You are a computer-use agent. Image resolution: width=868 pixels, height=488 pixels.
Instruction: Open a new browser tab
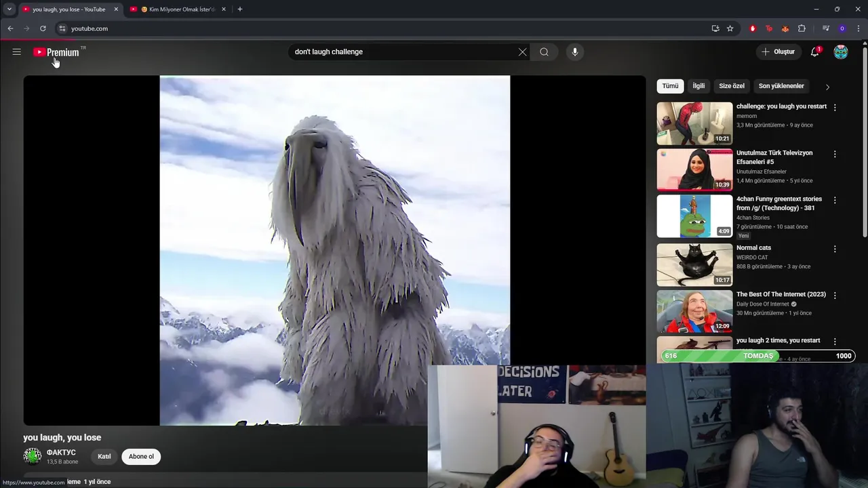[239, 9]
